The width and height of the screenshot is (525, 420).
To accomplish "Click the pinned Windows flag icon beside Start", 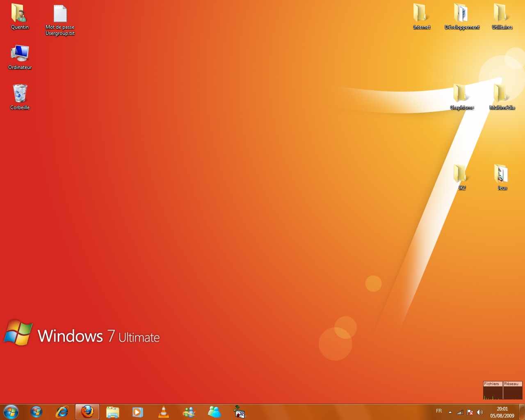I will click(x=37, y=412).
